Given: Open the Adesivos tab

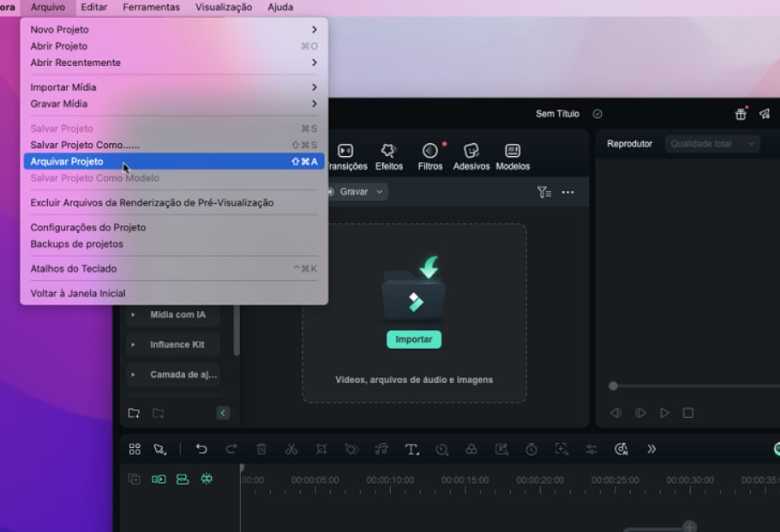Looking at the screenshot, I should (471, 157).
